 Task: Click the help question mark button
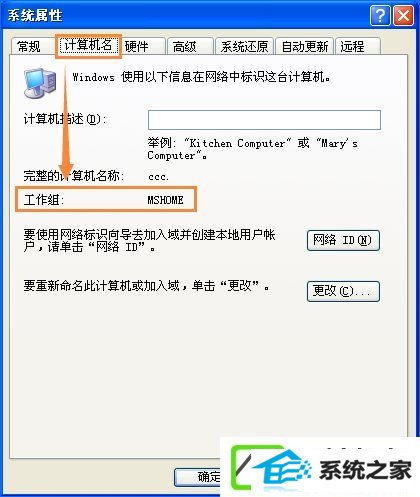pyautogui.click(x=380, y=15)
